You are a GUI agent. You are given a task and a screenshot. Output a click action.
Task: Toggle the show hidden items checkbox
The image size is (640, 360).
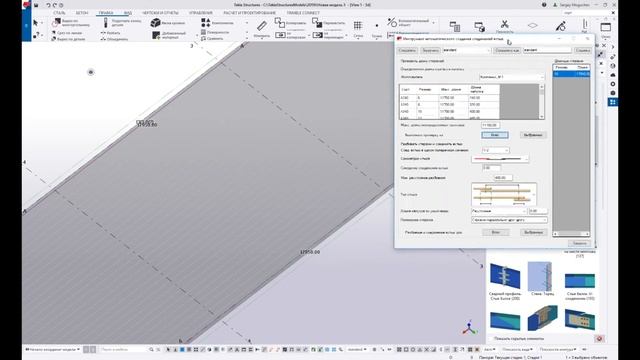[x=491, y=338]
